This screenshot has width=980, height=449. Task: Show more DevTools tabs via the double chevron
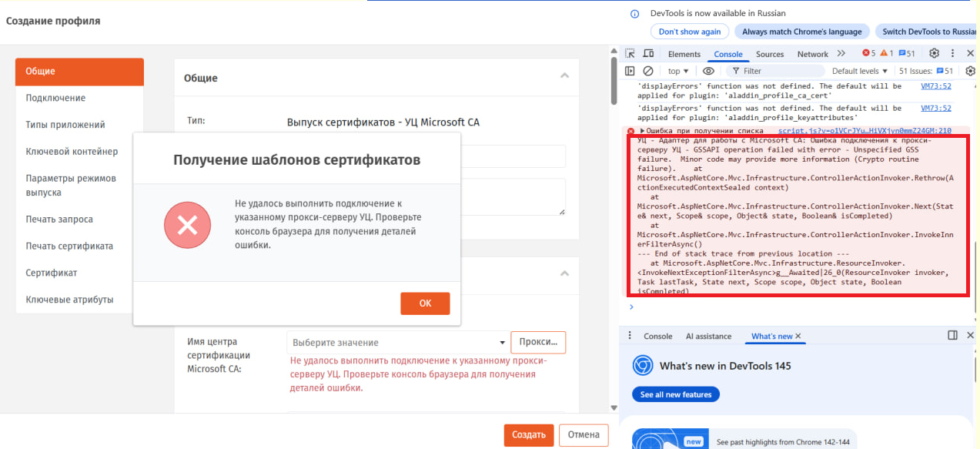point(841,54)
